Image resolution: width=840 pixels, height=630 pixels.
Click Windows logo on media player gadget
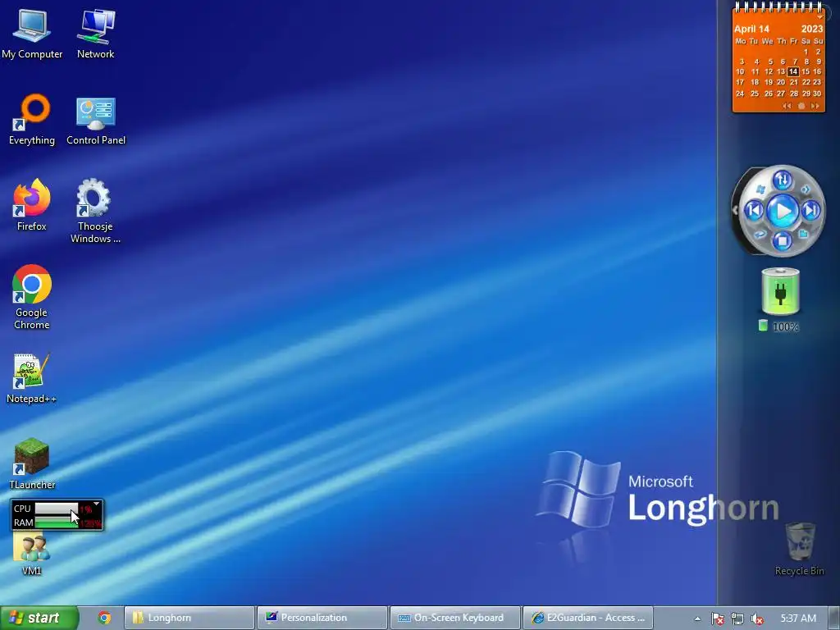pyautogui.click(x=760, y=189)
